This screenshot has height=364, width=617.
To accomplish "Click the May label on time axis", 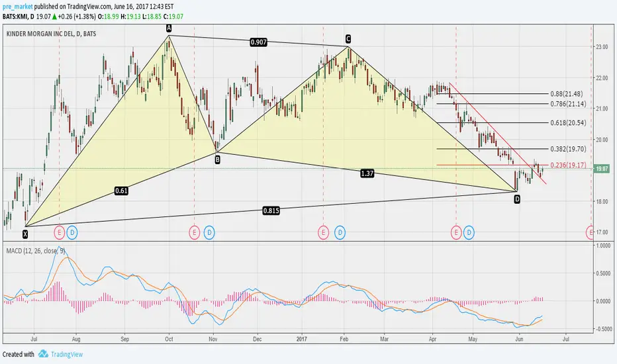I will (x=473, y=339).
